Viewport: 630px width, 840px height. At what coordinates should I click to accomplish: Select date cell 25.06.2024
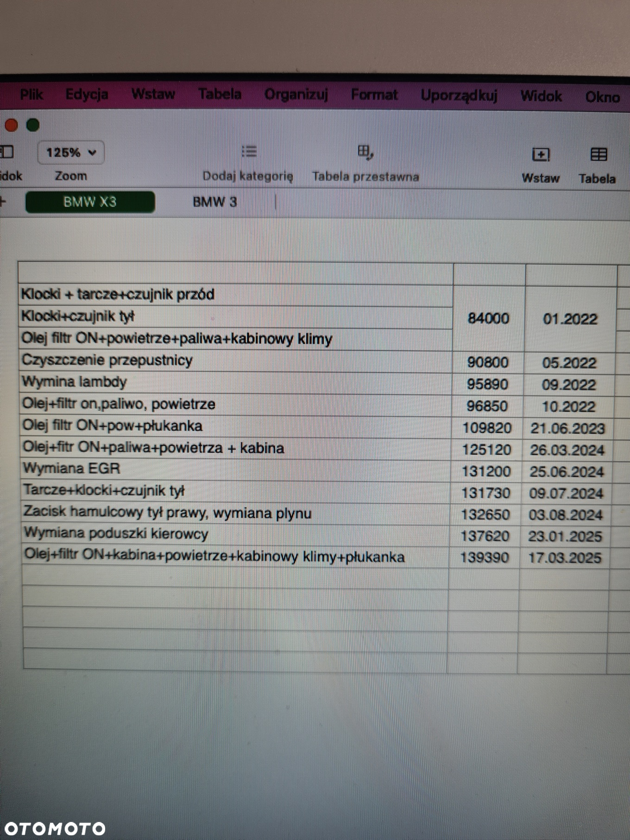point(567,472)
